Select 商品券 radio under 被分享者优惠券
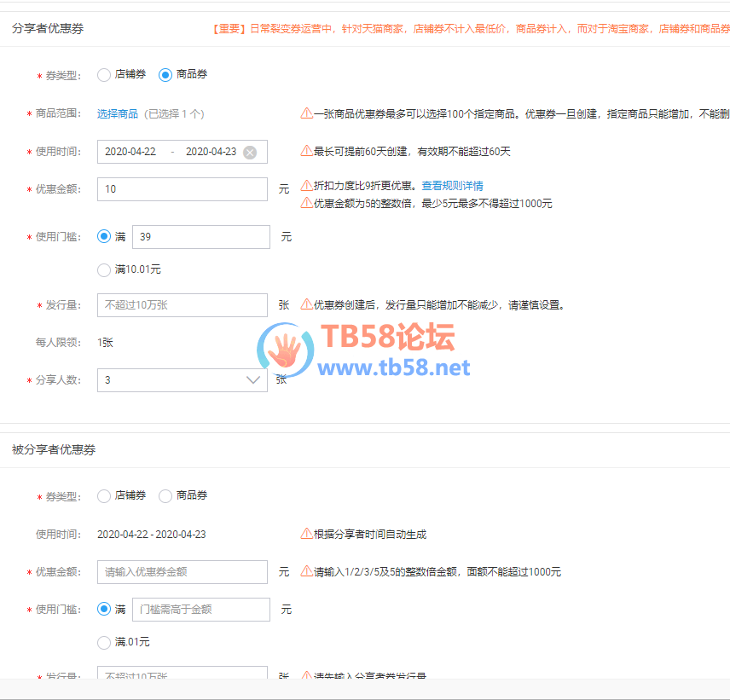The image size is (730, 700). 165,495
